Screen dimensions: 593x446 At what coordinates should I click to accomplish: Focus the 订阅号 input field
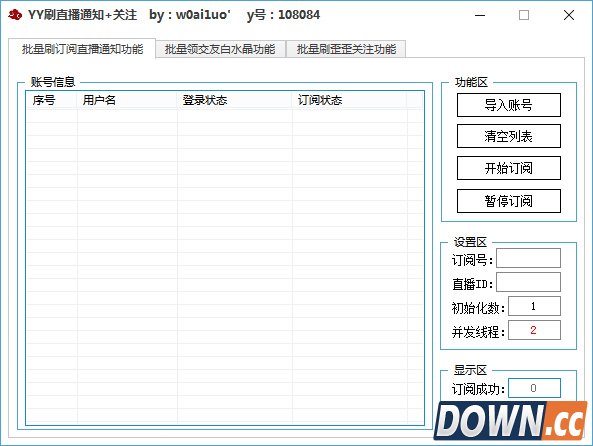click(528, 258)
